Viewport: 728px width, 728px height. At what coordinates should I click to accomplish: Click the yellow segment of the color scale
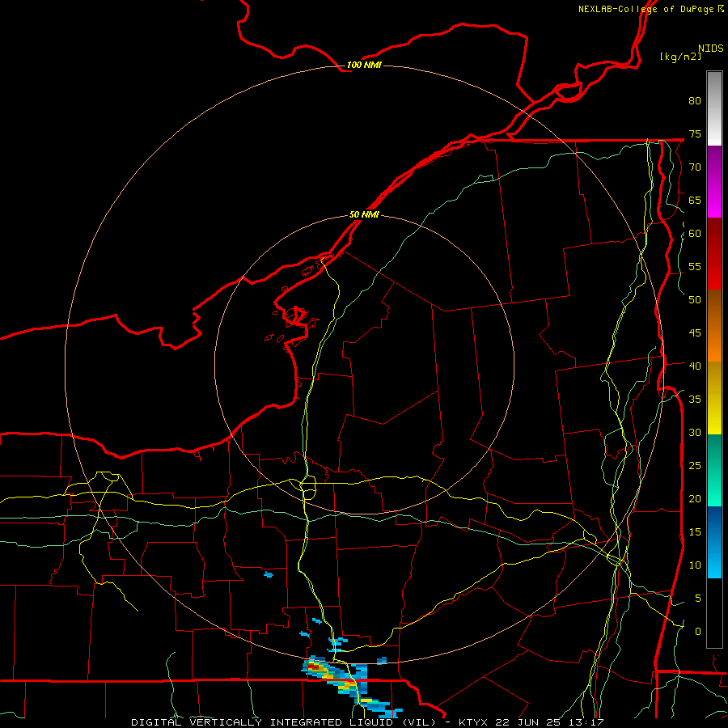point(714,398)
